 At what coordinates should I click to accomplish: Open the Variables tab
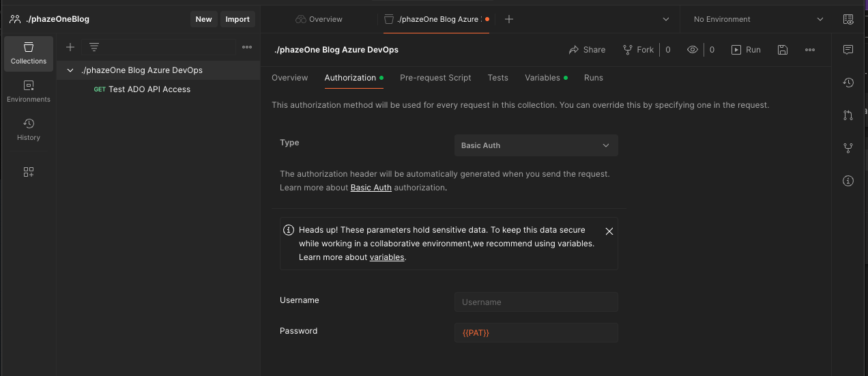pyautogui.click(x=546, y=78)
